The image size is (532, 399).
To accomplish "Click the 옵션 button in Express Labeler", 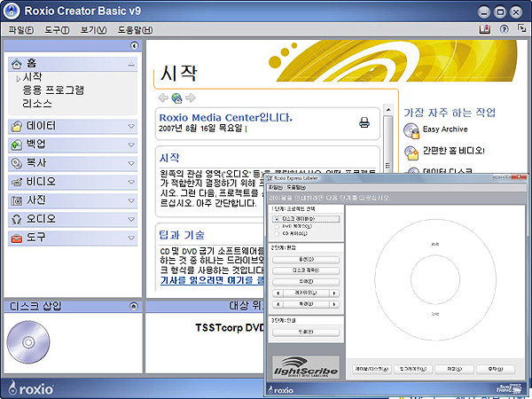I will [x=306, y=260].
